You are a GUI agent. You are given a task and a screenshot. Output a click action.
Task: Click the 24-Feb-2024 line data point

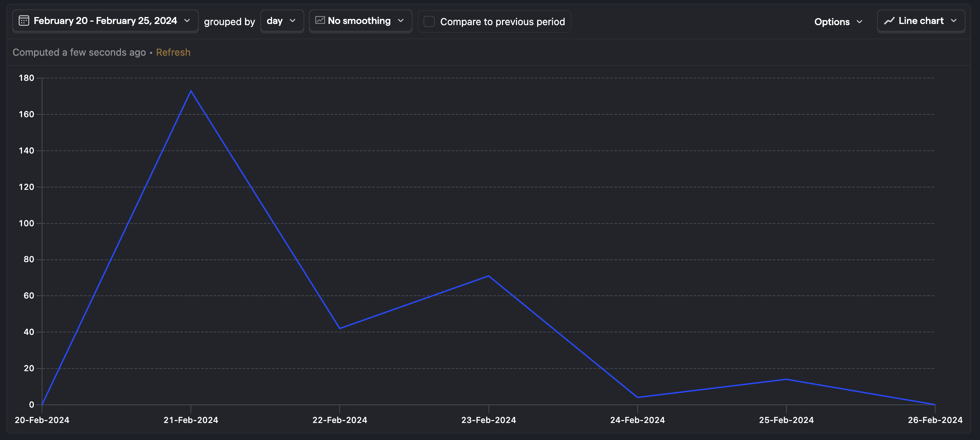click(x=638, y=397)
